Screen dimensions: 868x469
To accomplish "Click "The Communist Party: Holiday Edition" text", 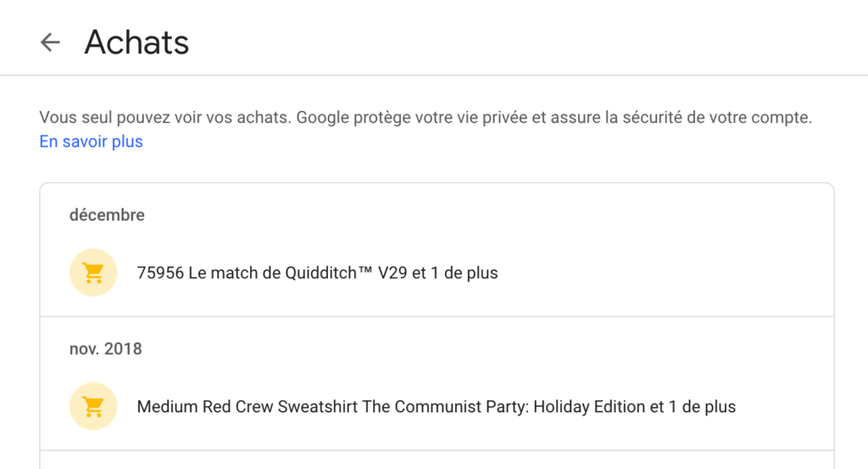I will point(504,407).
